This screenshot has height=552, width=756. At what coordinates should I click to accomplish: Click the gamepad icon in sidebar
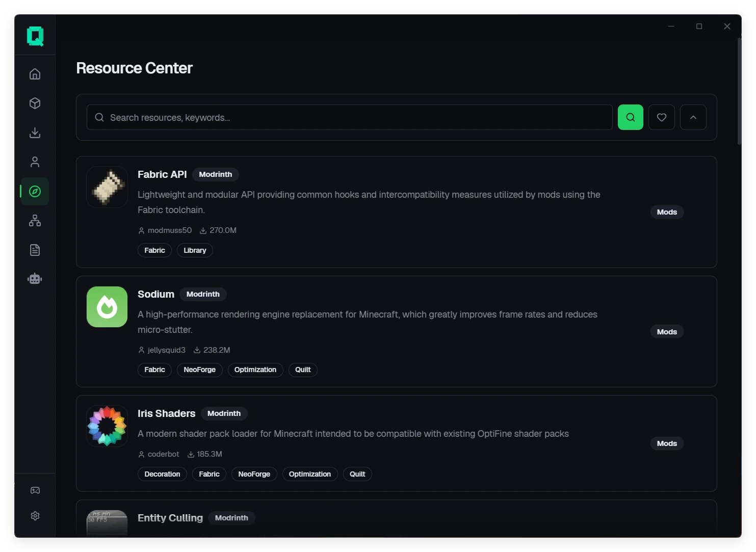pyautogui.click(x=35, y=490)
